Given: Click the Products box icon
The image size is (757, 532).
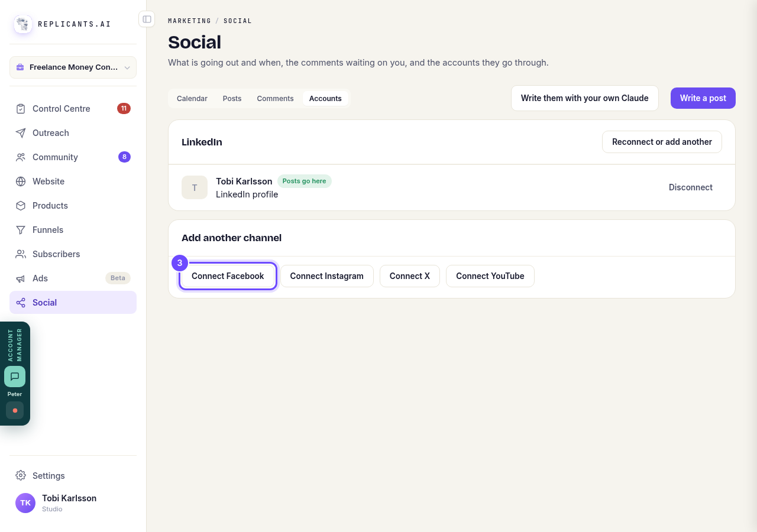Looking at the screenshot, I should point(21,206).
